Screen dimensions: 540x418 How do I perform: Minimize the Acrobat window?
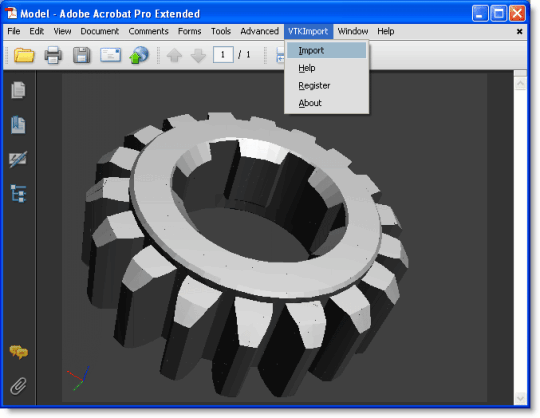click(480, 14)
